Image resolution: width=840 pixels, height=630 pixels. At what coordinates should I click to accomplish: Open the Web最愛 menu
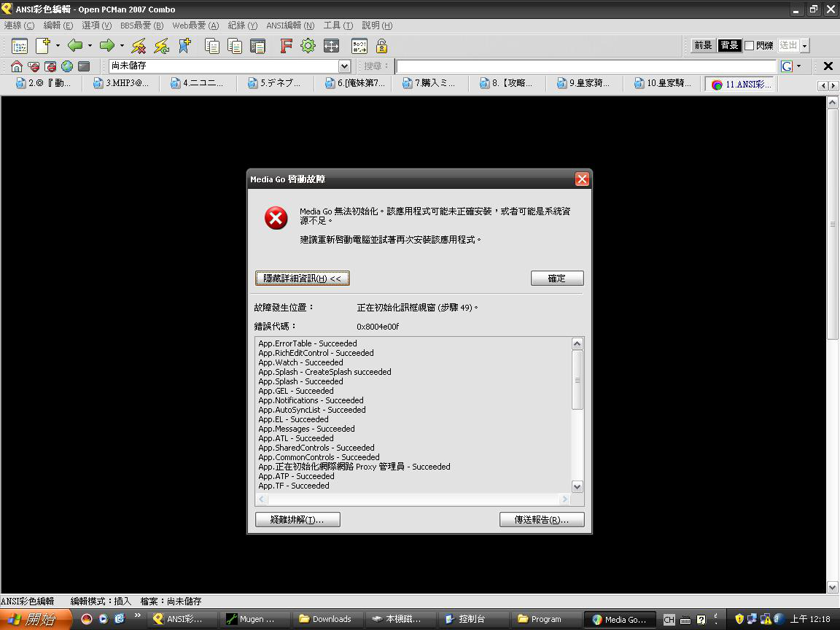[195, 26]
